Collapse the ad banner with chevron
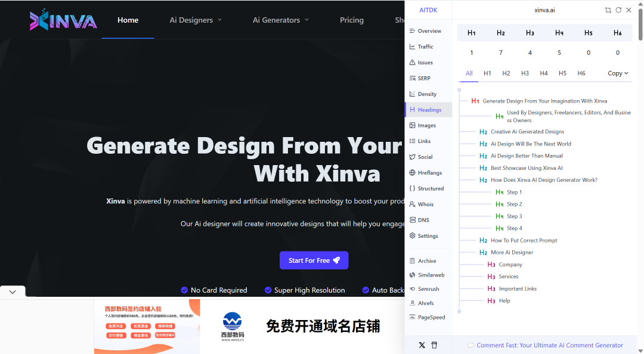The width and height of the screenshot is (644, 354). click(13, 291)
